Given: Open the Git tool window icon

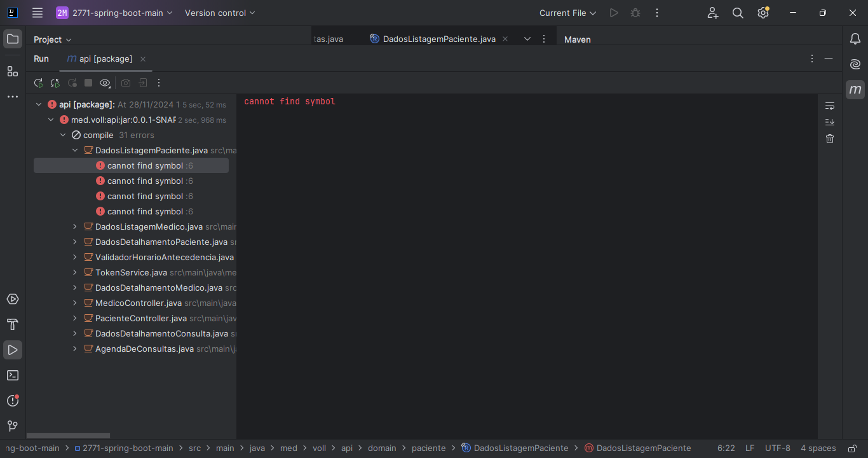Looking at the screenshot, I should (13, 426).
